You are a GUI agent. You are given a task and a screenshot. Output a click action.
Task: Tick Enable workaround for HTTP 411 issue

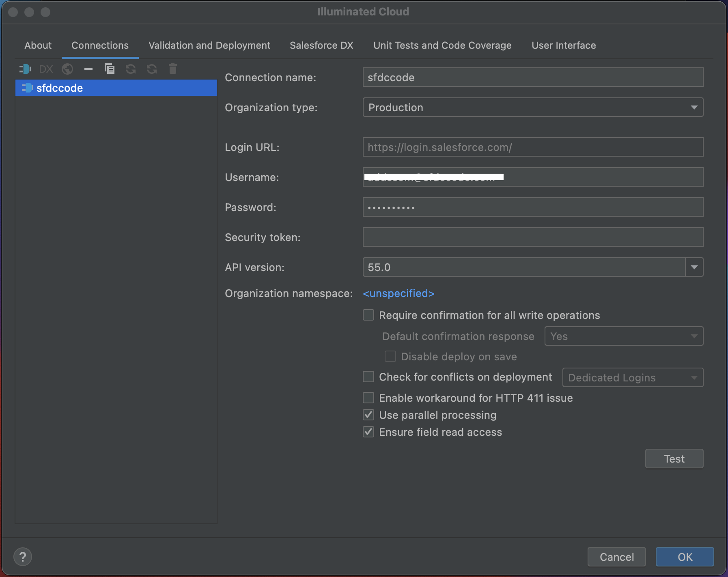coord(368,398)
